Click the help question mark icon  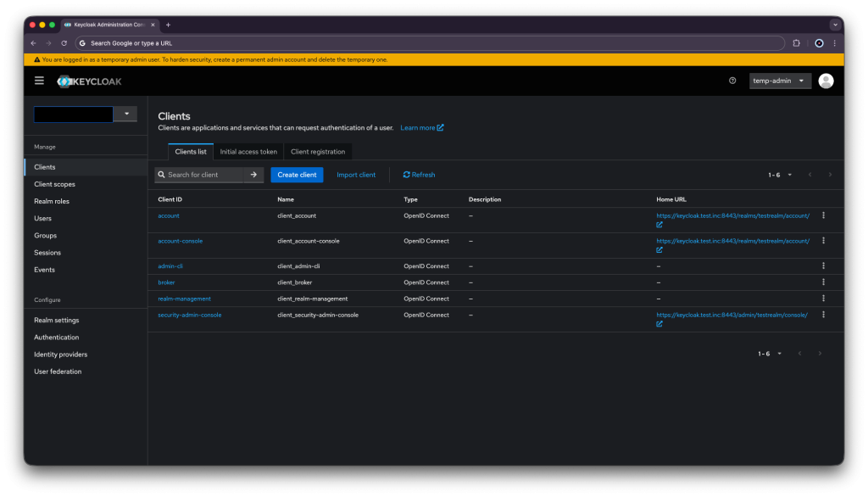click(732, 81)
